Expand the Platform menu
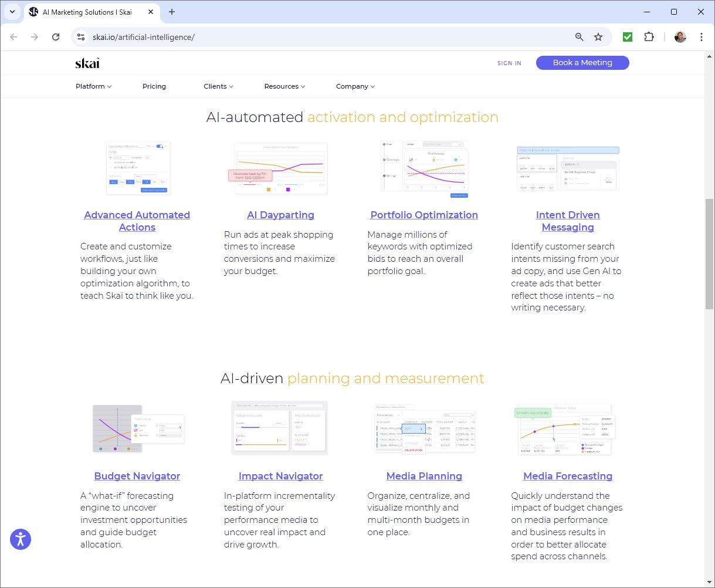 [x=93, y=86]
